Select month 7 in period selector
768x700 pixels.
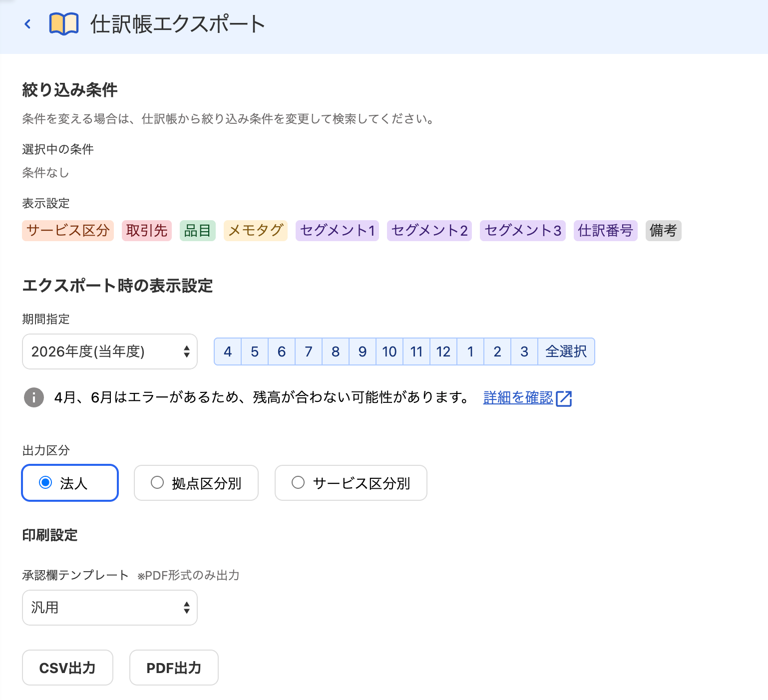tap(309, 351)
